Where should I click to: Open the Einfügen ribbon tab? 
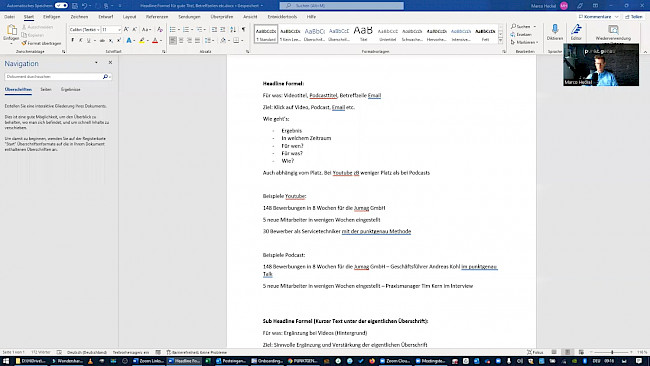pyautogui.click(x=52, y=17)
